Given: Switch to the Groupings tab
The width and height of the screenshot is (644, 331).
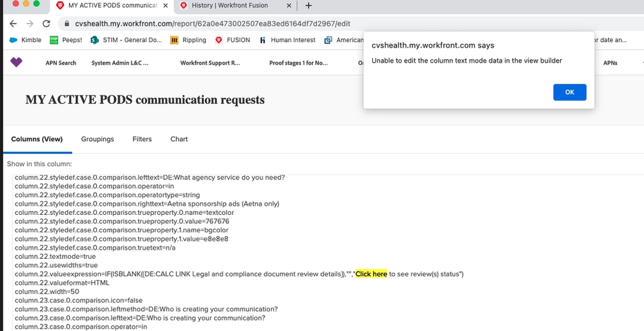Looking at the screenshot, I should (97, 139).
